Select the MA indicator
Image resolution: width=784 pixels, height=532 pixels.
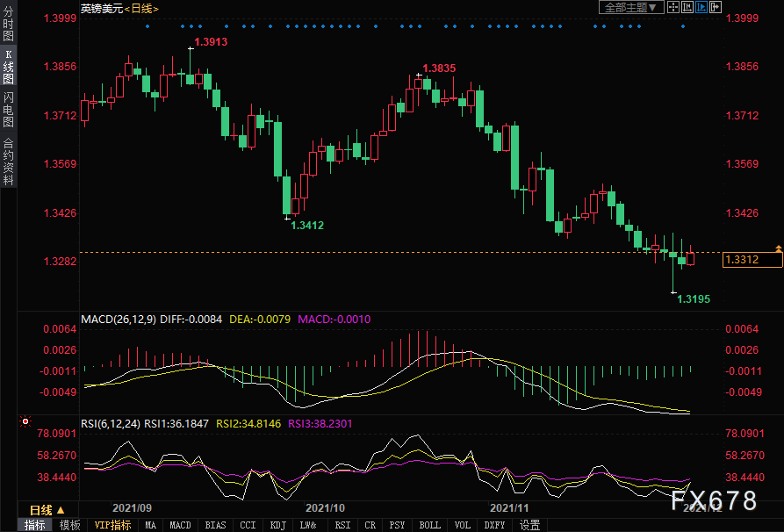[150, 525]
